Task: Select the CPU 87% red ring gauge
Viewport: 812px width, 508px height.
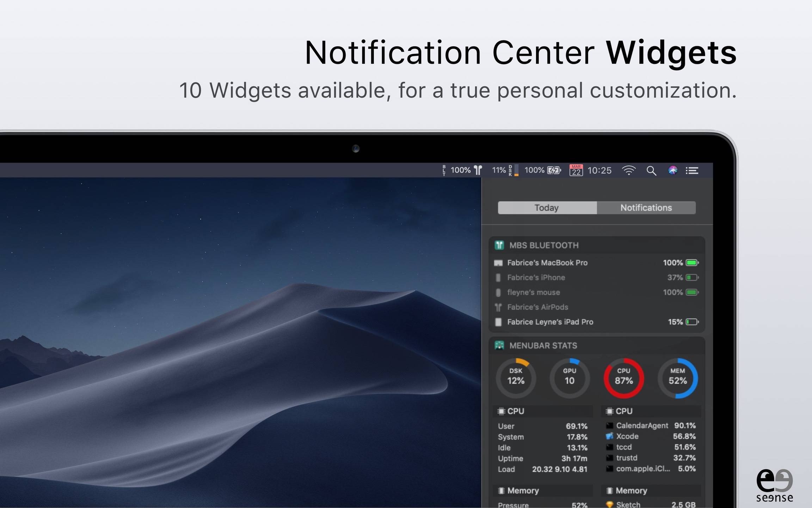Action: (623, 378)
